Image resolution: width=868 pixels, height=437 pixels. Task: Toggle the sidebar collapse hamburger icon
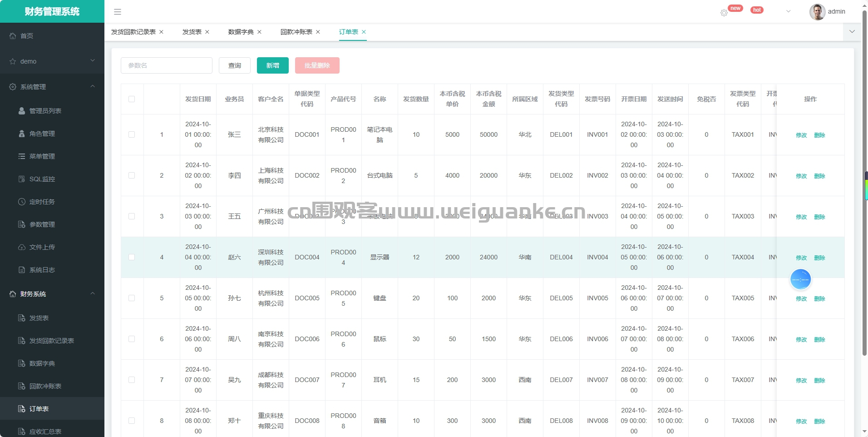coord(118,12)
